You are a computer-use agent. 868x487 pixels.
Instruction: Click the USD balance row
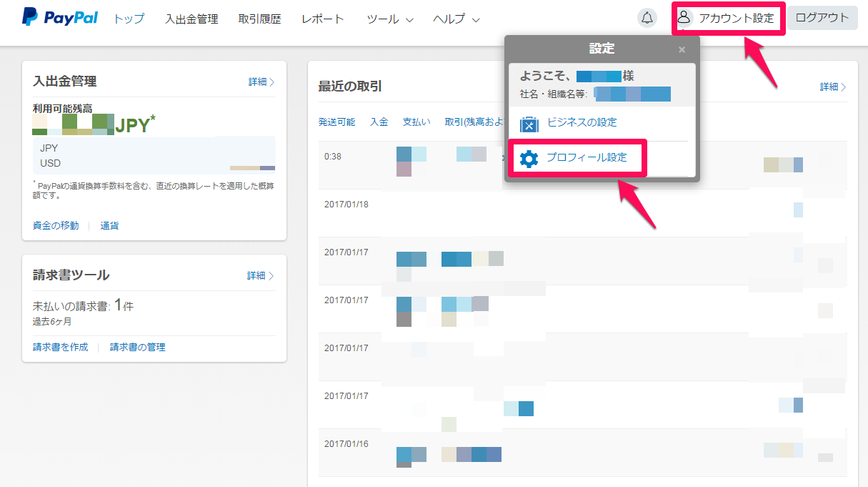(x=154, y=163)
